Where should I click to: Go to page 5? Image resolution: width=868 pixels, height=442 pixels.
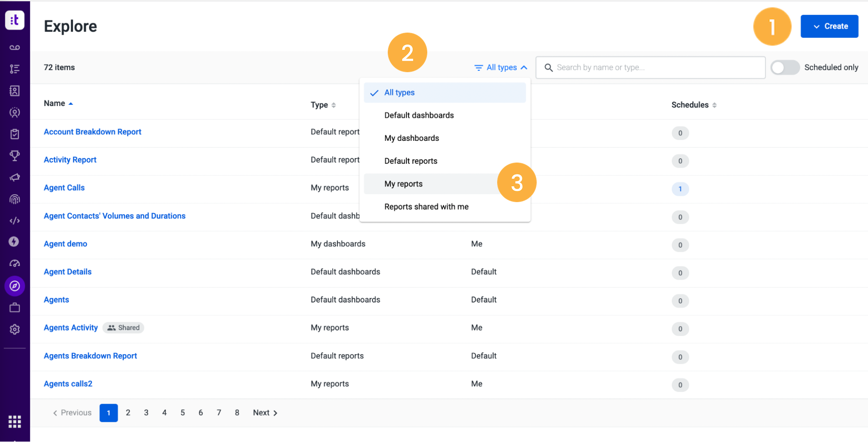(x=183, y=413)
